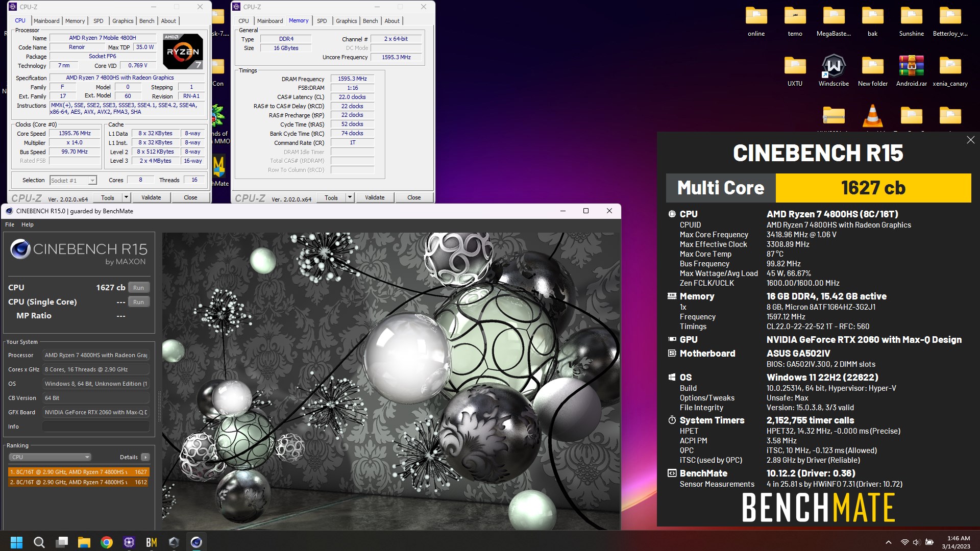This screenshot has height=551, width=980.
Task: Click the ASUS GA502IV motherboard text
Action: click(x=798, y=354)
